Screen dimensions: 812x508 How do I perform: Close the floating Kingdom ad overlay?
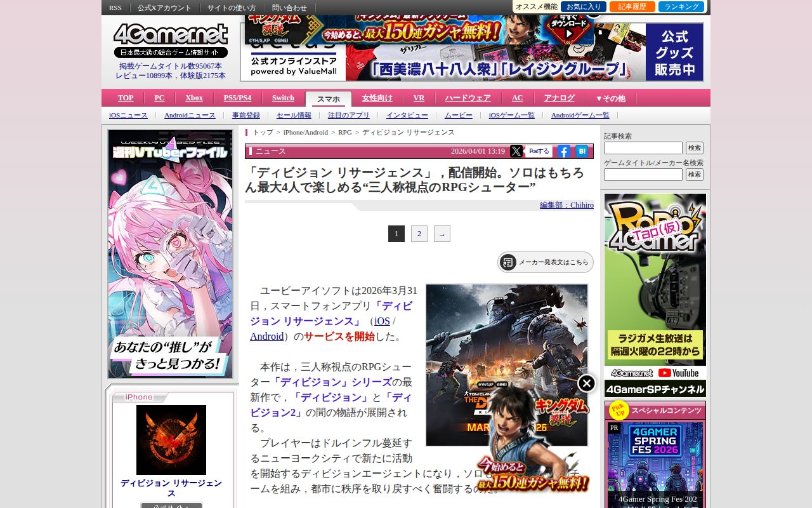pyautogui.click(x=587, y=383)
